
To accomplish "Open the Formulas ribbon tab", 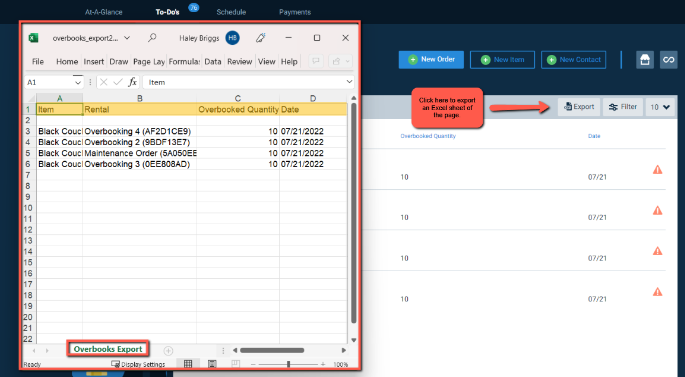I will [184, 62].
